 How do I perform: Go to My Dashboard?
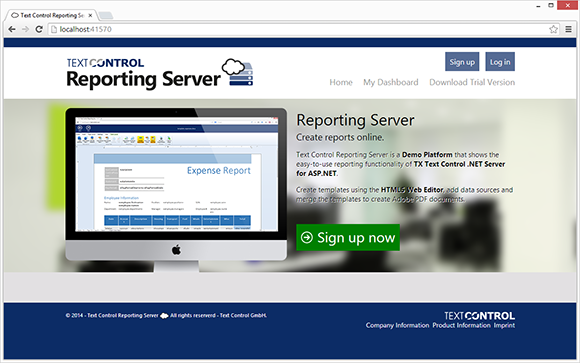click(391, 82)
